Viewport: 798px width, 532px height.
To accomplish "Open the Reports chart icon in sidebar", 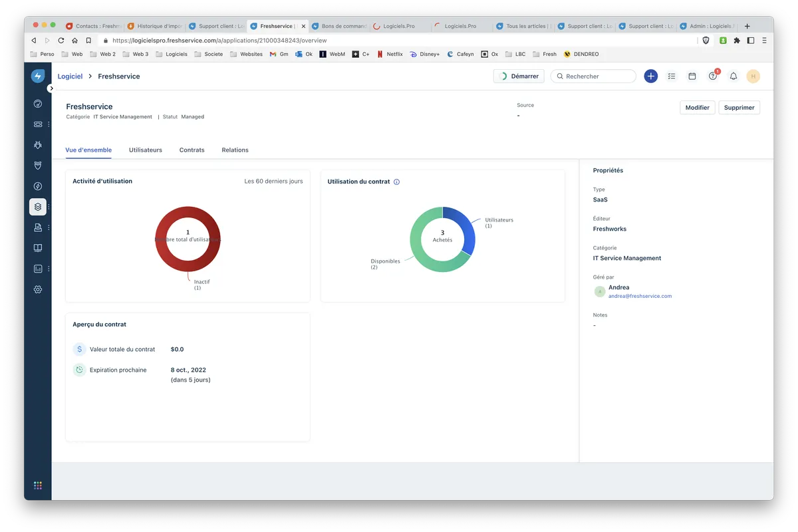I will tap(38, 269).
